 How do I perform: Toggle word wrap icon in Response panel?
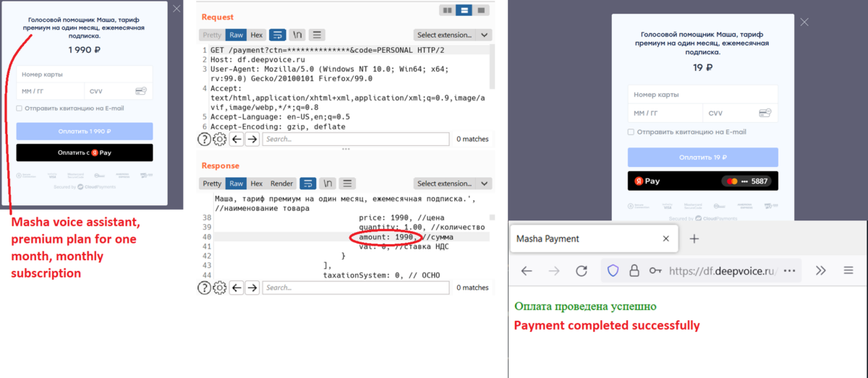[x=308, y=184]
